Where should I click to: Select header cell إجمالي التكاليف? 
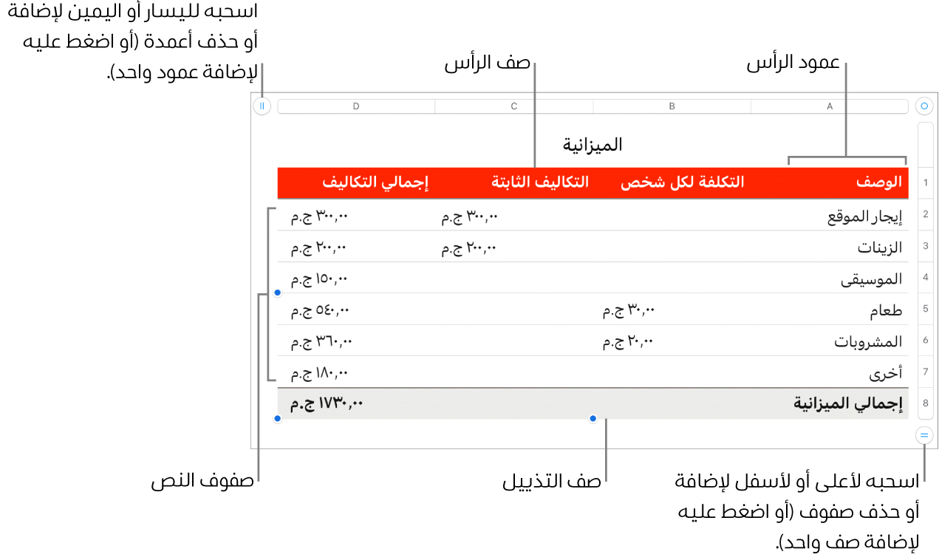click(376, 183)
